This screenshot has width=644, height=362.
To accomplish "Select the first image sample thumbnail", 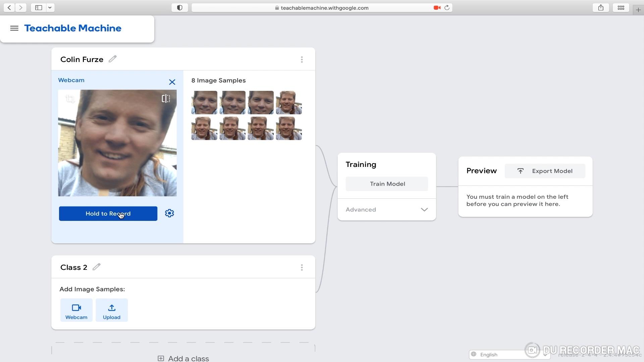I will [x=204, y=103].
